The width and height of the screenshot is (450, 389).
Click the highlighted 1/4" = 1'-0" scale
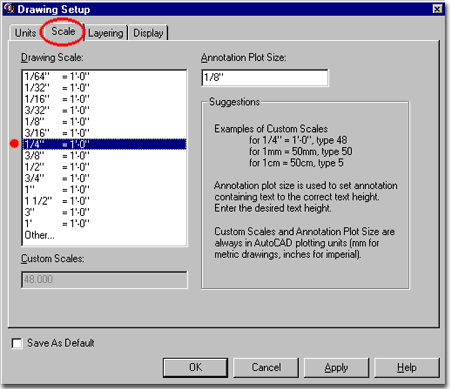pos(104,144)
